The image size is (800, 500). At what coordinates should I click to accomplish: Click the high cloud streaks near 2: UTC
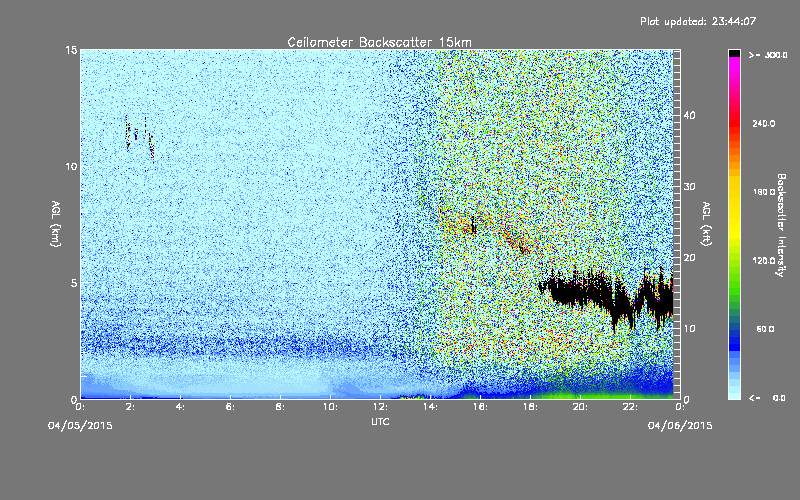(140, 138)
